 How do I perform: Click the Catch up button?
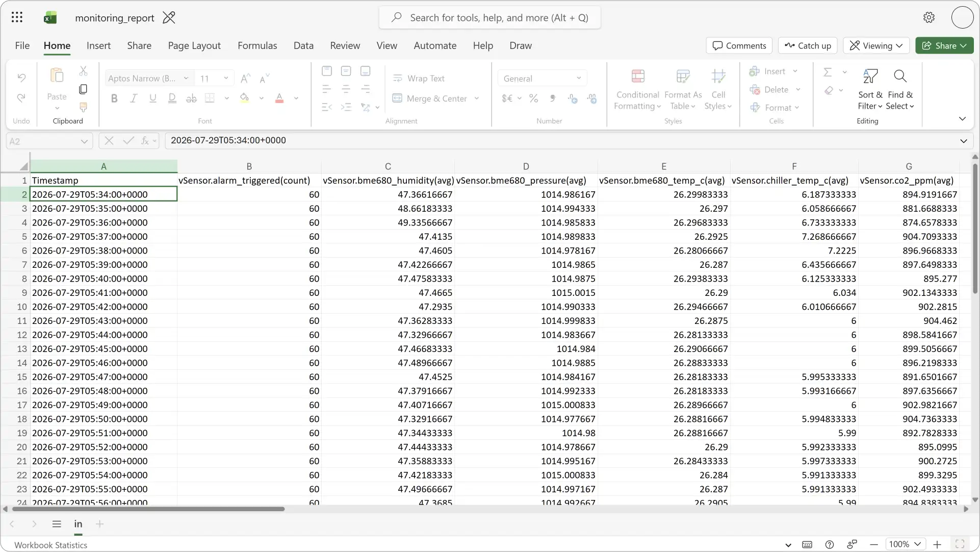pyautogui.click(x=808, y=45)
